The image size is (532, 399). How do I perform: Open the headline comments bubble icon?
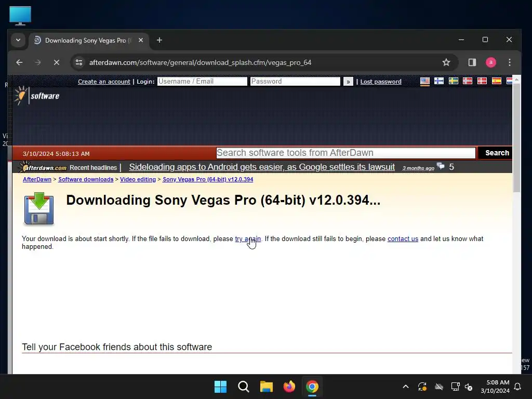pyautogui.click(x=441, y=166)
